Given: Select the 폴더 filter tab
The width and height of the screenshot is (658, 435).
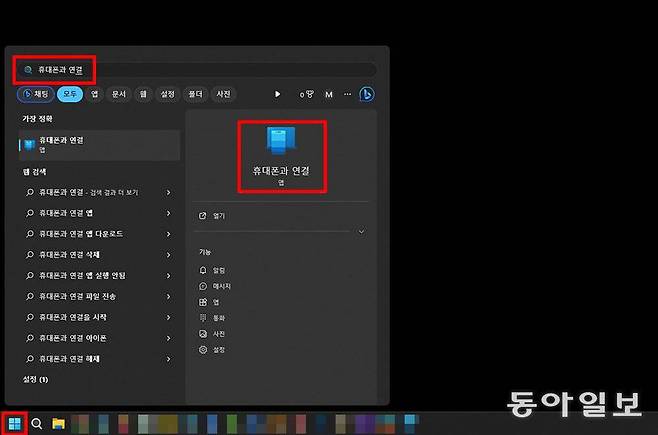Looking at the screenshot, I should coord(195,94).
